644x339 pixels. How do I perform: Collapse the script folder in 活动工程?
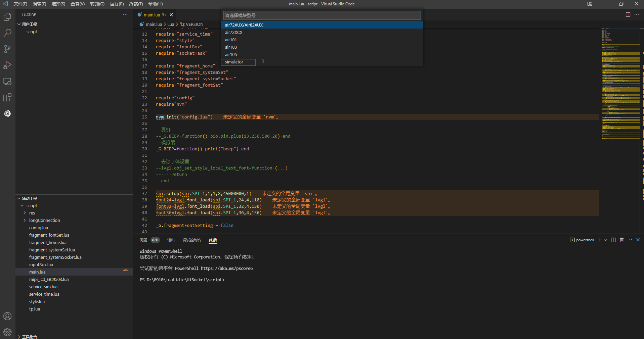point(74,205)
